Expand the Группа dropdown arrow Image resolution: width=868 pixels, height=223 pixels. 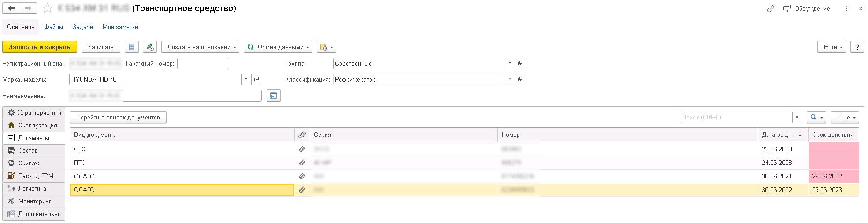[510, 63]
